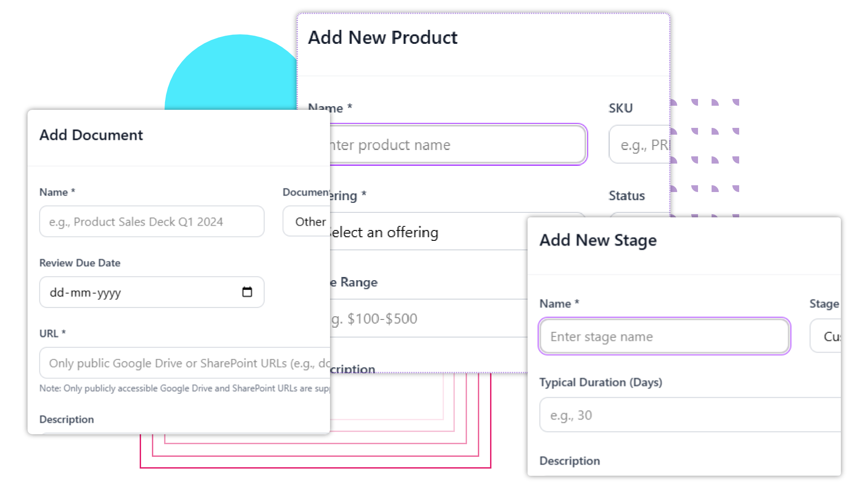
Task: Click the Typical Duration field showing e.g., 30
Action: click(x=690, y=415)
